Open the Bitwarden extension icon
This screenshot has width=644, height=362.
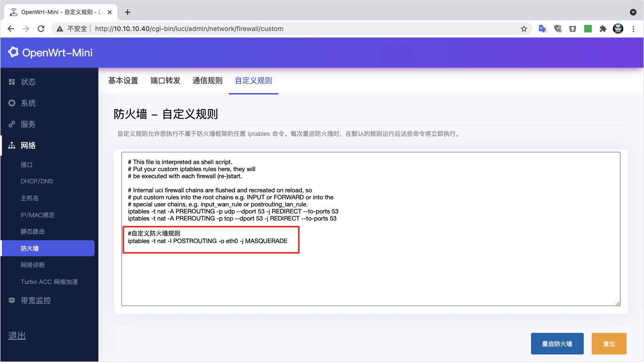click(x=572, y=29)
